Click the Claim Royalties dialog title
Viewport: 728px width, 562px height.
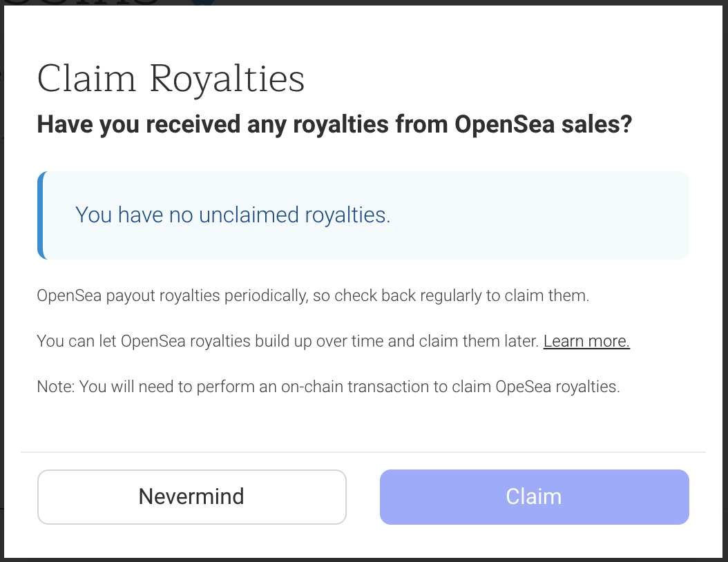(x=171, y=79)
